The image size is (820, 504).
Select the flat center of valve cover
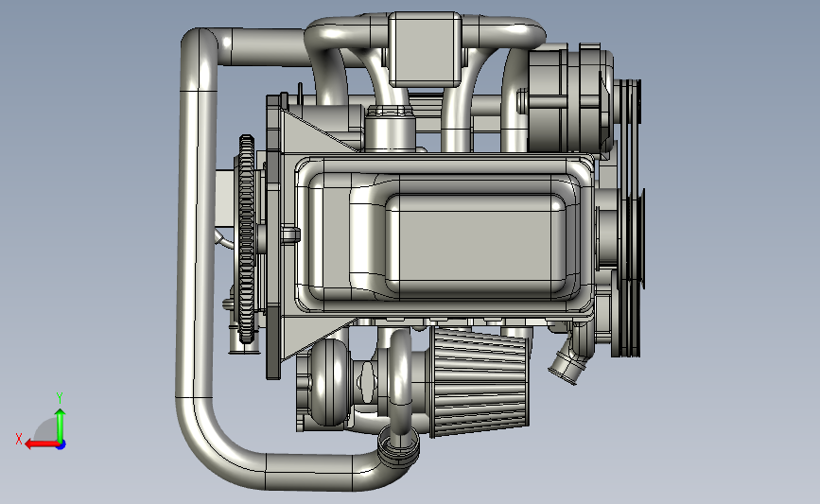[x=476, y=244]
